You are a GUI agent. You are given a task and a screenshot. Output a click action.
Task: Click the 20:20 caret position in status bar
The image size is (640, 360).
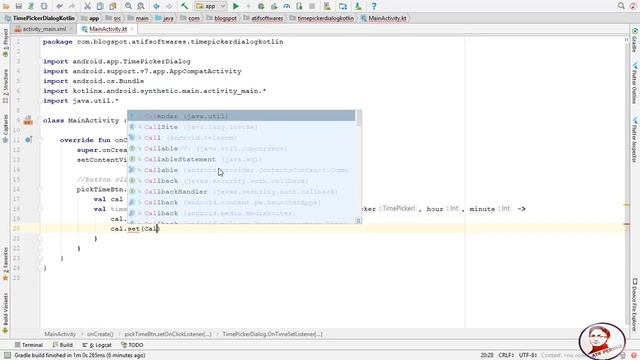[487, 355]
